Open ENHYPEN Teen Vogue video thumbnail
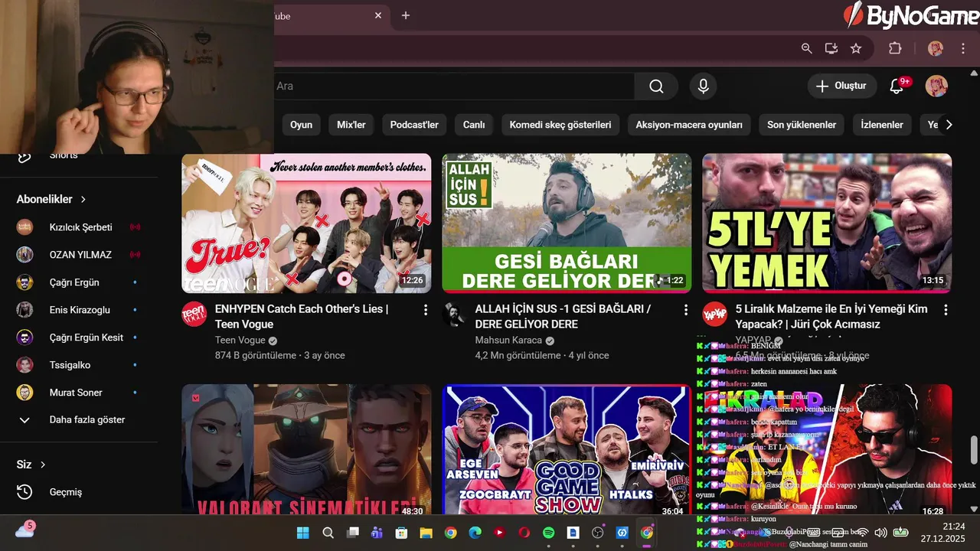980x551 pixels. click(x=306, y=223)
